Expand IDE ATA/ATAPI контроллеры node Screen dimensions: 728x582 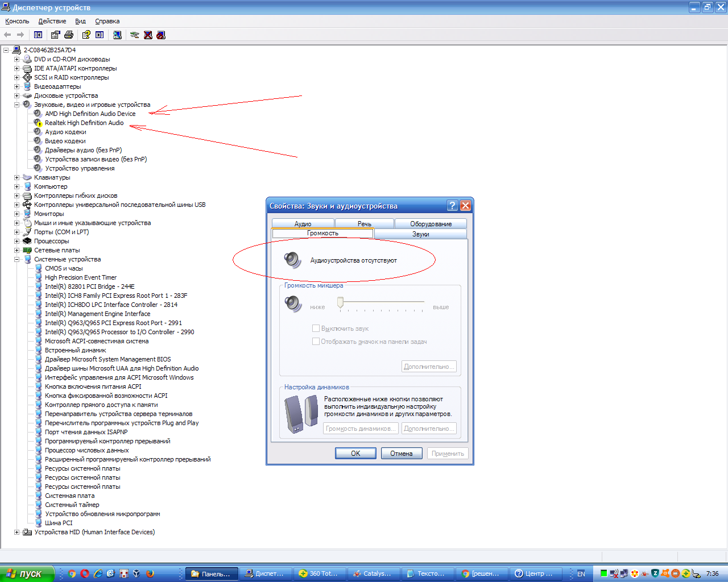(x=17, y=68)
